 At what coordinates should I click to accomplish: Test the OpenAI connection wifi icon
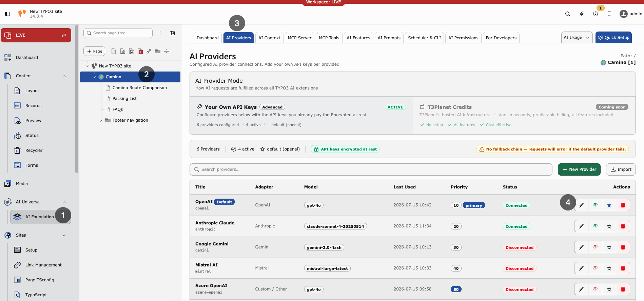[595, 205]
